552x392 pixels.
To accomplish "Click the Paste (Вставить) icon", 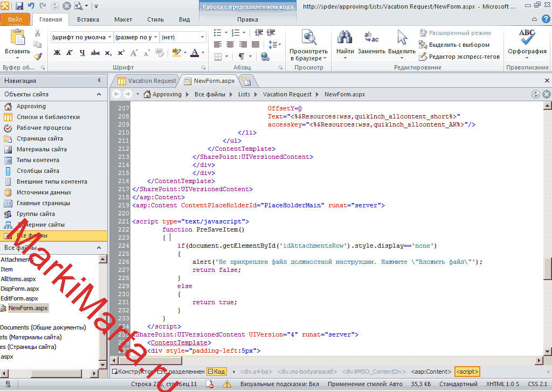I will pyautogui.click(x=18, y=39).
